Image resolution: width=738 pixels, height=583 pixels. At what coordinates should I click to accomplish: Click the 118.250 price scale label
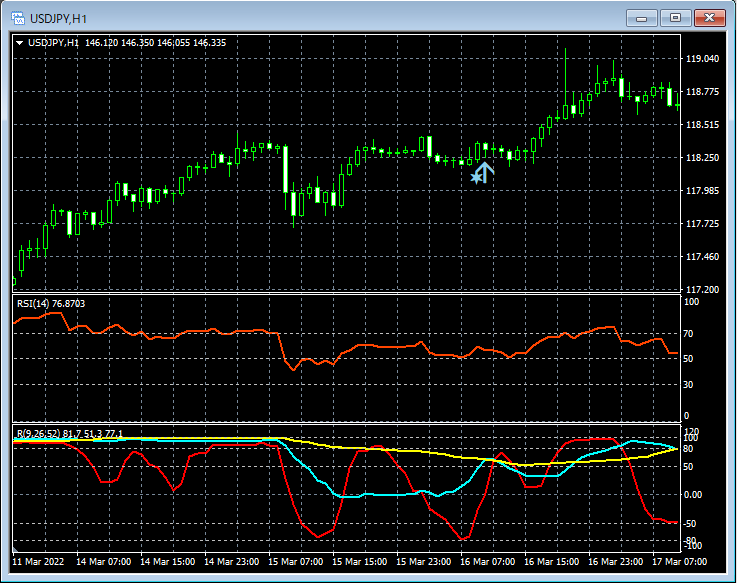703,158
